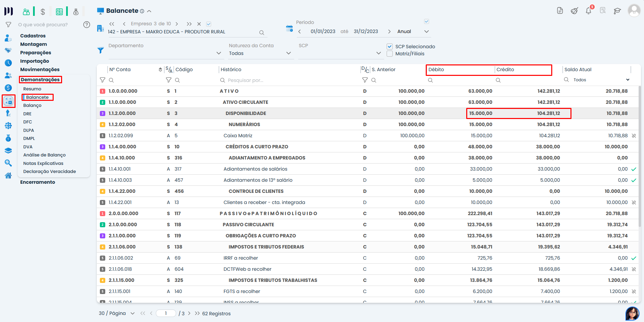Image resolution: width=644 pixels, height=322 pixels.
Task: Click the calendar icon beside Período
Action: (x=289, y=28)
